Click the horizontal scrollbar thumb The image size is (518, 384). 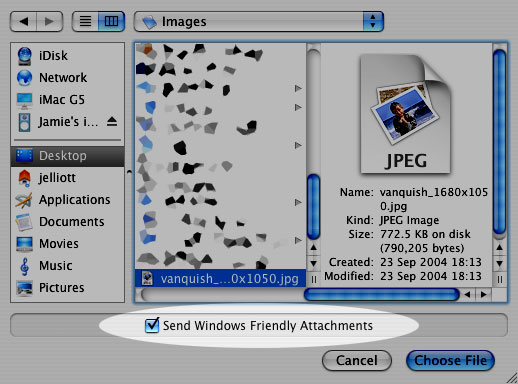[x=382, y=295]
